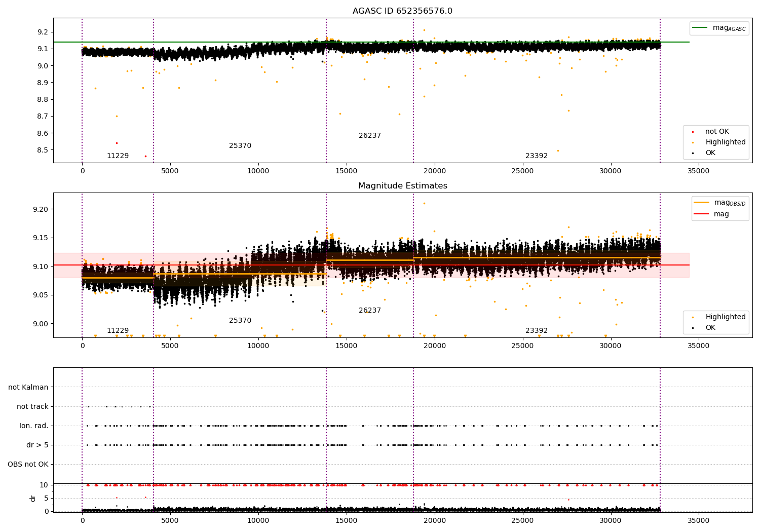
Task: Click the "Magnitude Estimates" plot title
Action: pyautogui.click(x=402, y=186)
